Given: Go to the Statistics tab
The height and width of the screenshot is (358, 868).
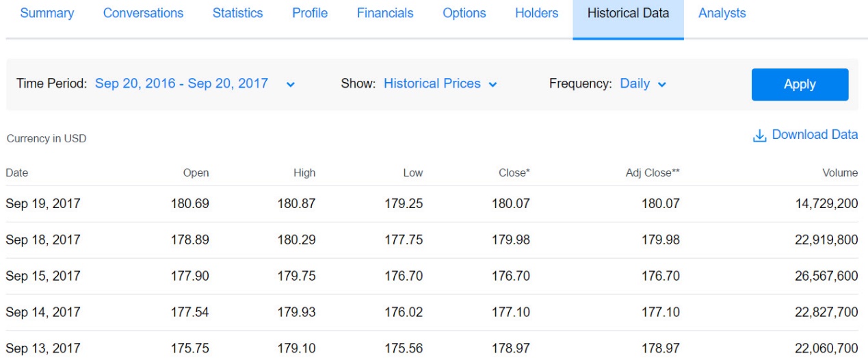Looking at the screenshot, I should 237,13.
